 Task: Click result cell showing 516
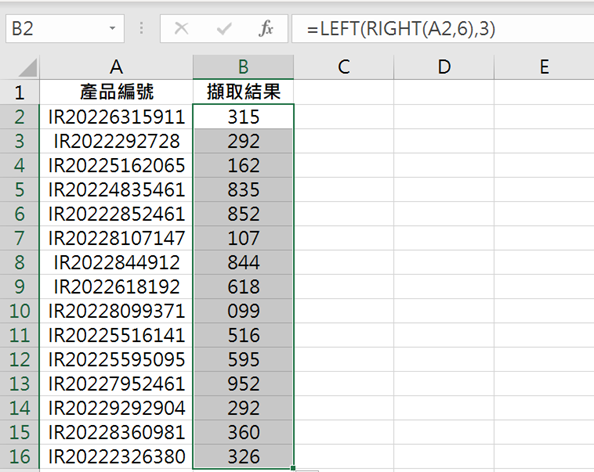(243, 335)
